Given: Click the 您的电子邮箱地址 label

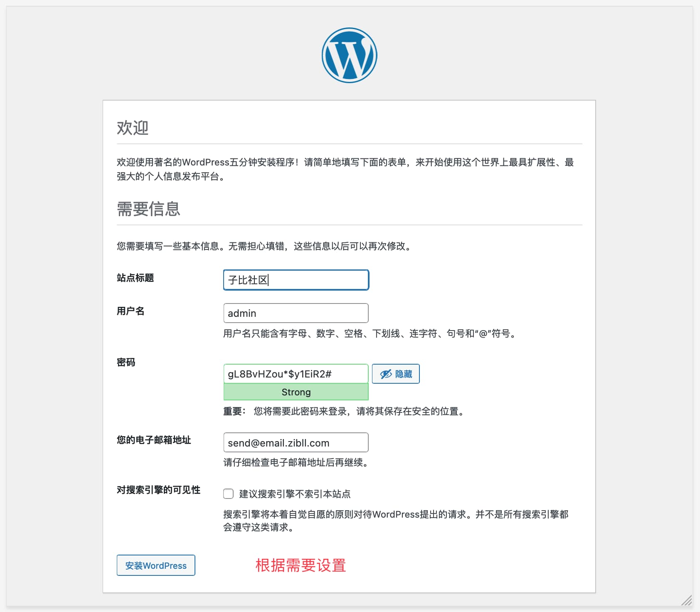Looking at the screenshot, I should coord(154,440).
